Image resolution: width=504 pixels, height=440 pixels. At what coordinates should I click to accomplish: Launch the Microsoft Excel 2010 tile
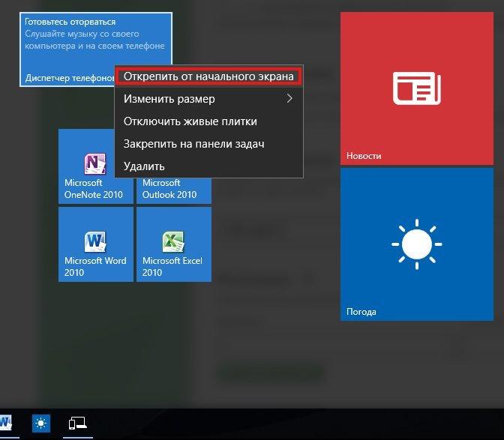pyautogui.click(x=174, y=244)
